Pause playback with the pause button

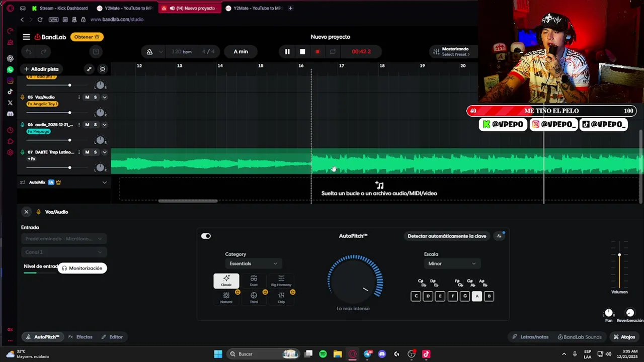point(287,51)
